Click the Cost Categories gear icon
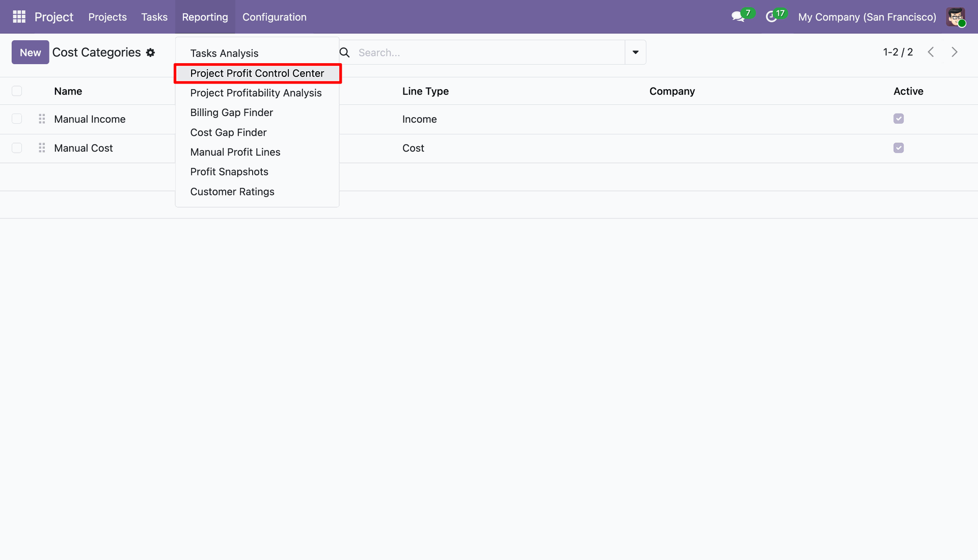The height and width of the screenshot is (560, 978). coord(150,52)
